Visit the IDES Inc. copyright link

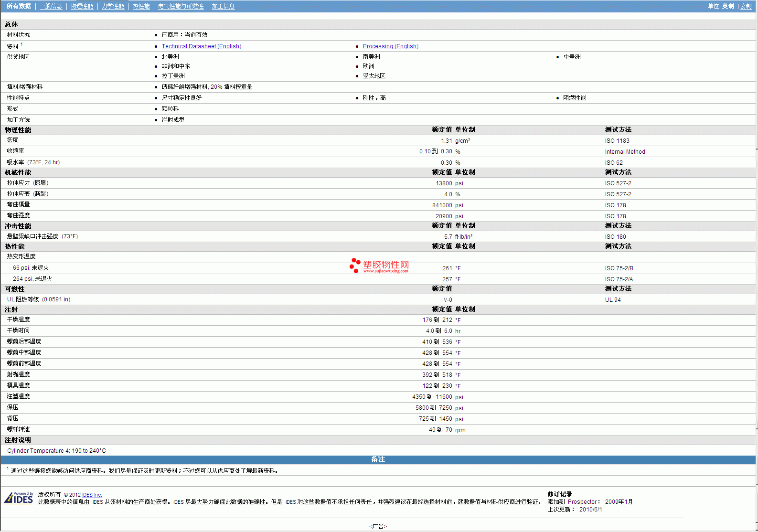(x=92, y=495)
